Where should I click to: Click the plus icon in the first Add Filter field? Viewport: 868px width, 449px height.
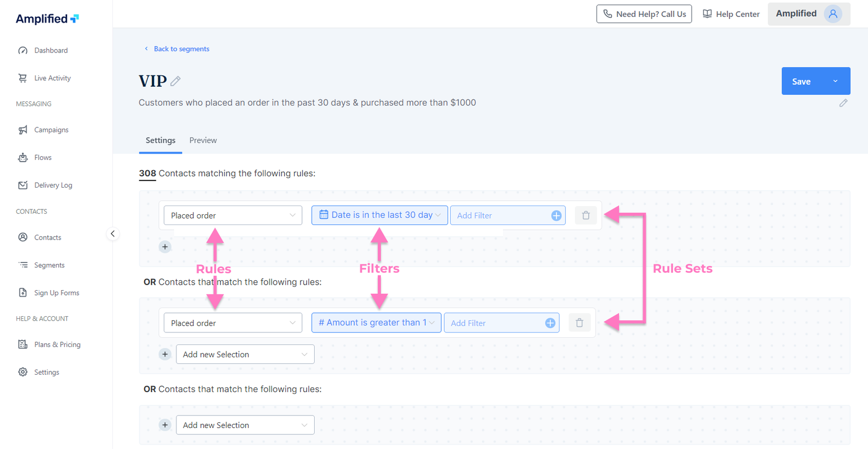click(556, 216)
